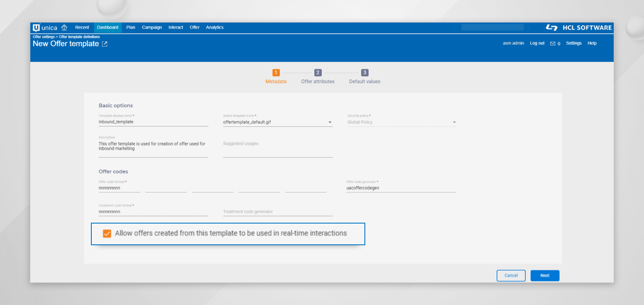Open the new window icon beside page title

point(104,43)
